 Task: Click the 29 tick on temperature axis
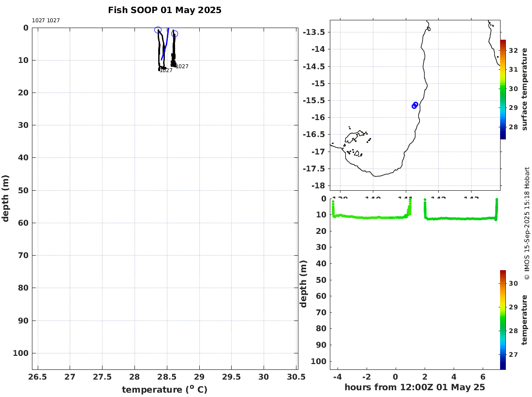point(199,377)
